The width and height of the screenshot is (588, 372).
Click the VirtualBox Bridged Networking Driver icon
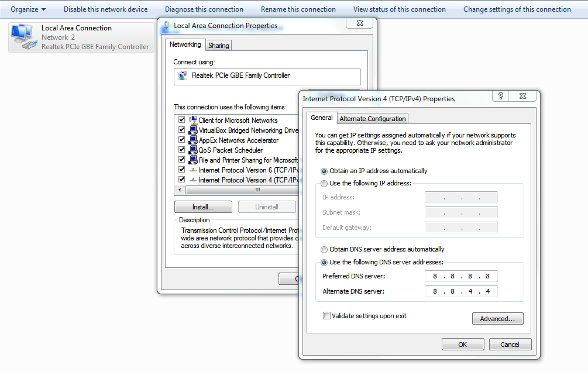[193, 130]
